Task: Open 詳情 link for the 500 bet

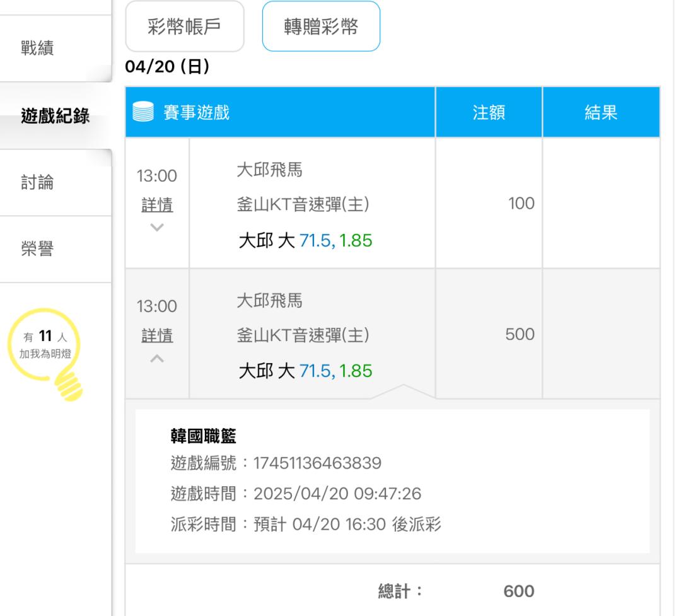Action: (x=157, y=335)
